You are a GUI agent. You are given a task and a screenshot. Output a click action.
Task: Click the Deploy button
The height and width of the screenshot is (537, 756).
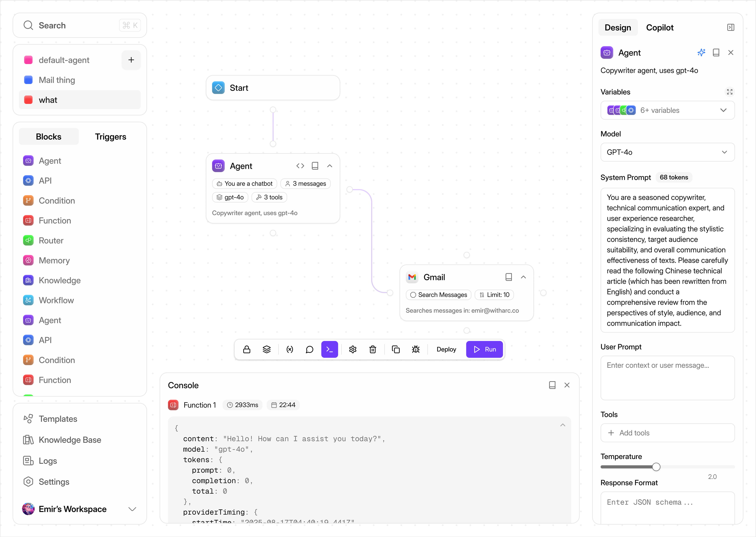tap(446, 350)
